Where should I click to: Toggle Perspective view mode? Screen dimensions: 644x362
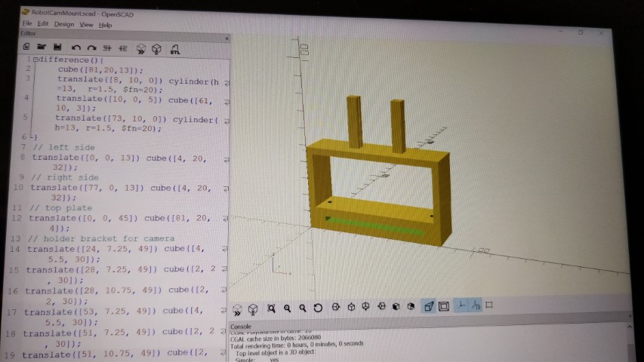(x=428, y=306)
